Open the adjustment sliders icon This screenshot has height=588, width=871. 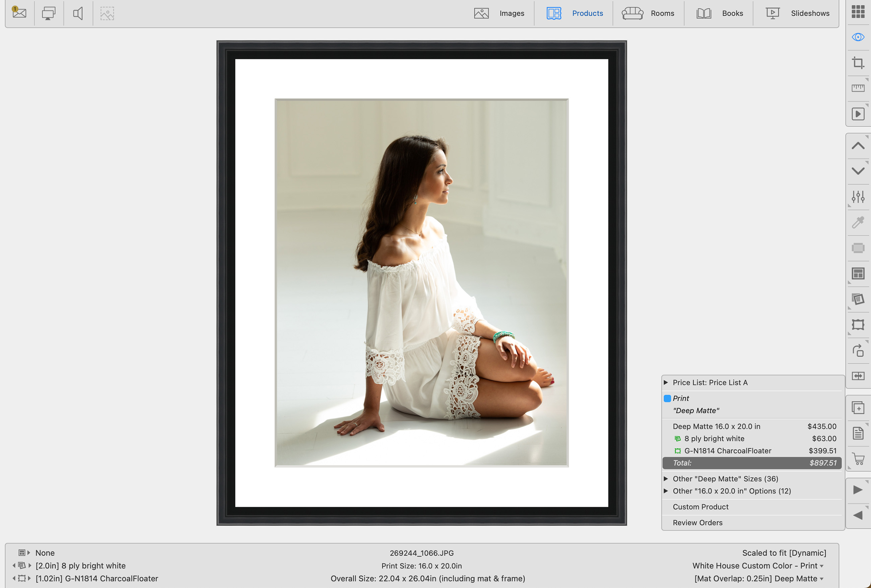coord(858,197)
